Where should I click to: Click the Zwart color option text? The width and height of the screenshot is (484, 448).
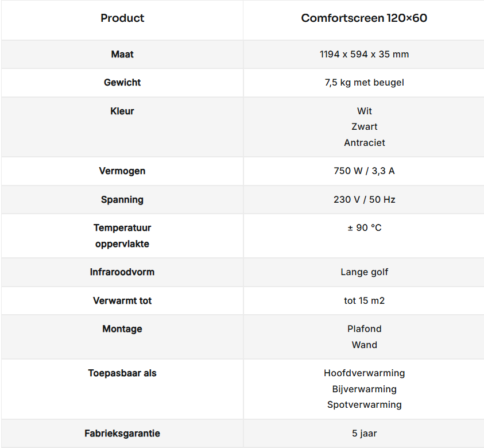[x=365, y=127]
